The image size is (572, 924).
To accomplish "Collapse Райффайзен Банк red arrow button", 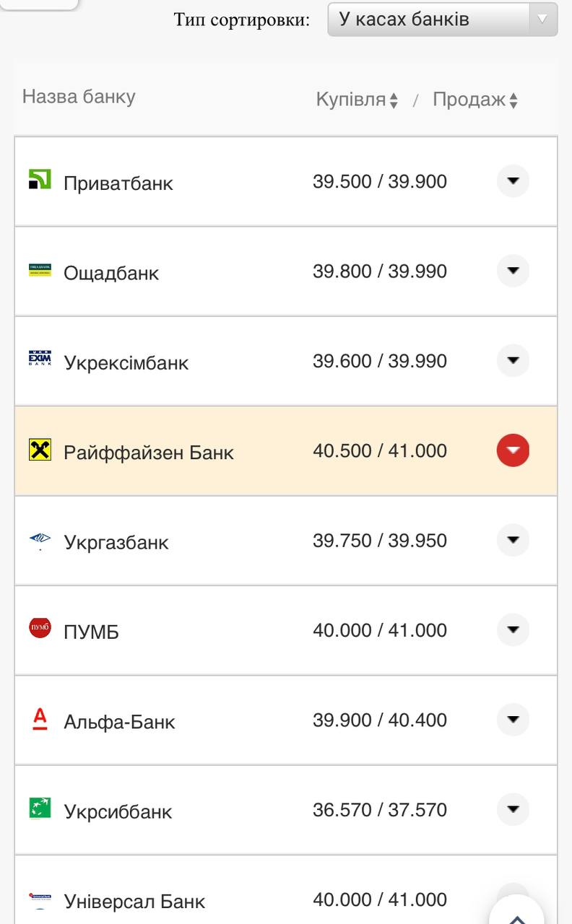I will pyautogui.click(x=513, y=450).
